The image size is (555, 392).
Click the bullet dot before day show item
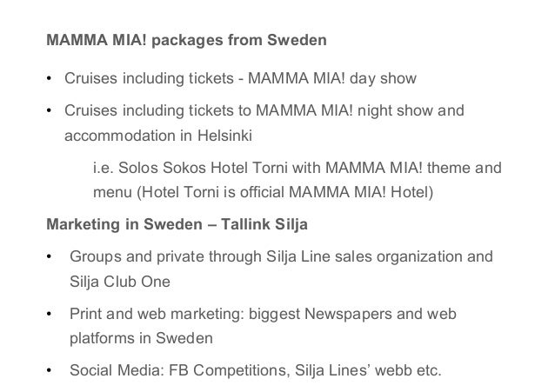click(49, 78)
